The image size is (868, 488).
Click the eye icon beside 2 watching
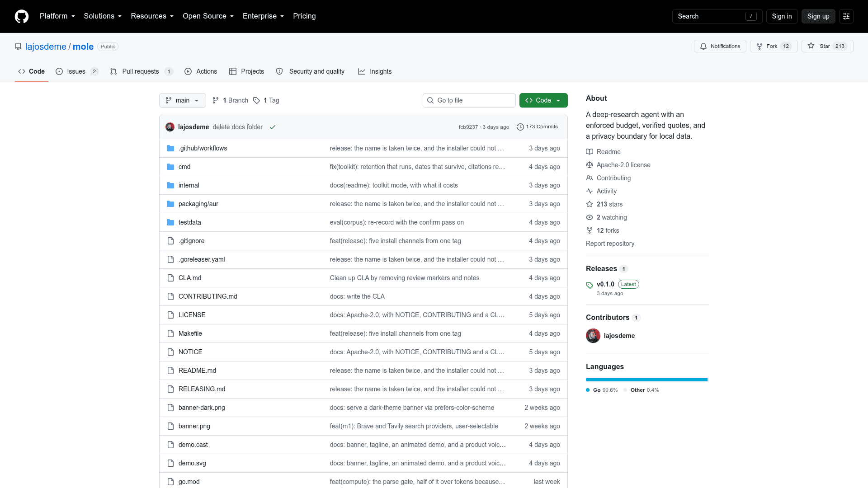(x=590, y=217)
